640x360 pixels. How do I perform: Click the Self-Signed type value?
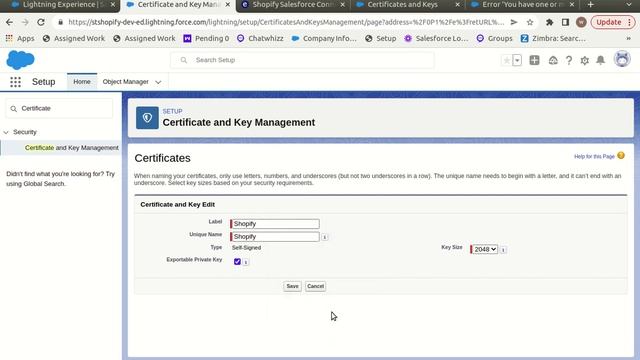click(247, 248)
